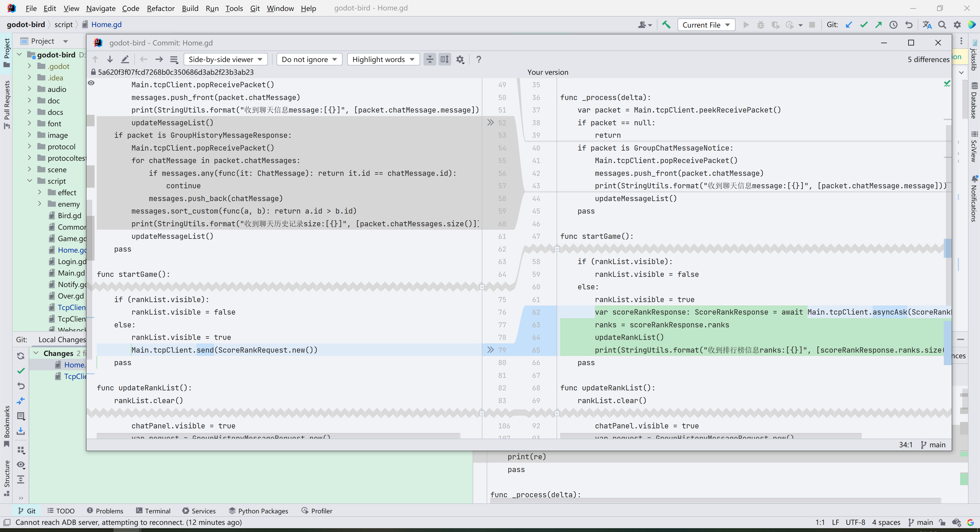980x532 pixels.
Task: Click the green Commit checkmark in Git panel
Action: tap(21, 371)
